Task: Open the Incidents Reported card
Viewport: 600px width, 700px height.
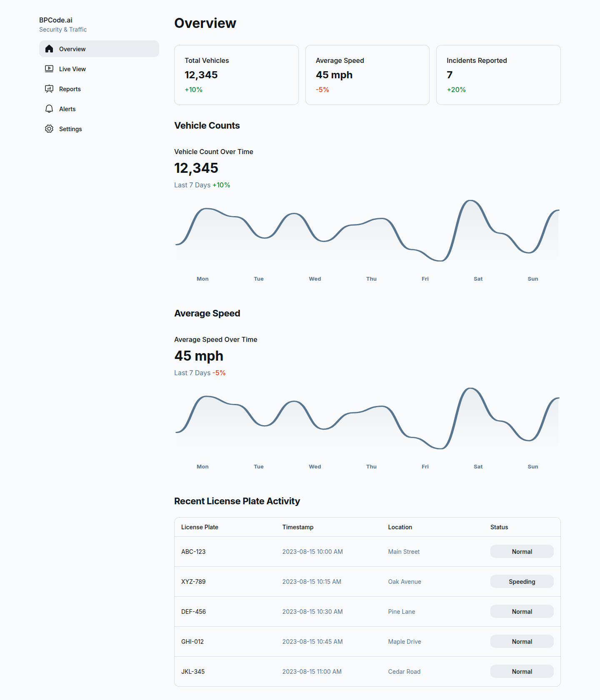Action: point(498,75)
